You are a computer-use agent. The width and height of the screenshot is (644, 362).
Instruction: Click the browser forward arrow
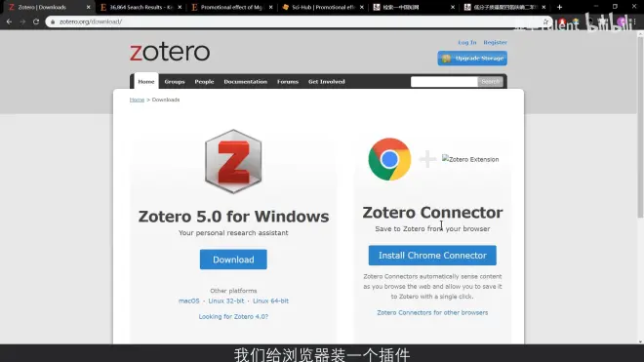pos(22,21)
